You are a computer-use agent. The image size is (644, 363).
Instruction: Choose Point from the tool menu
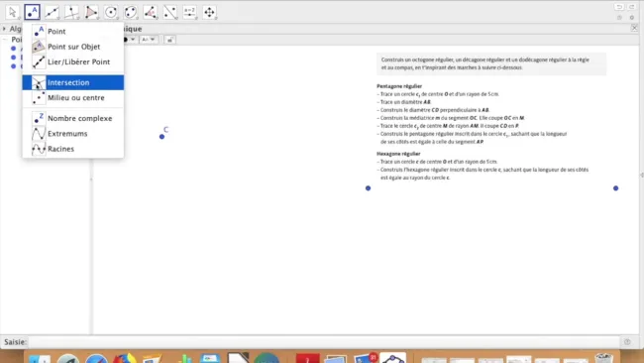point(72,32)
